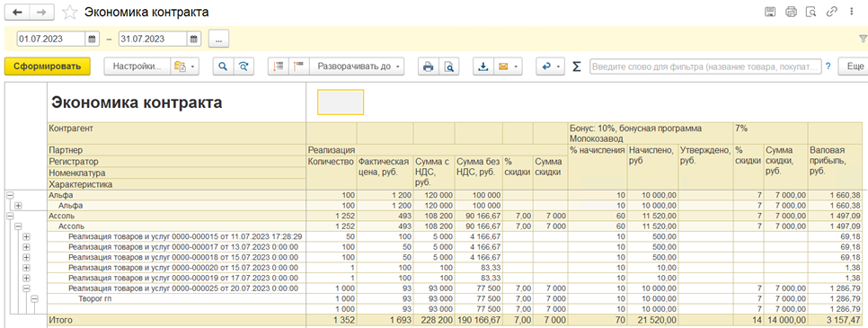This screenshot has height=328, width=868.
Task: Open Настройки... report settings
Action: click(x=137, y=66)
